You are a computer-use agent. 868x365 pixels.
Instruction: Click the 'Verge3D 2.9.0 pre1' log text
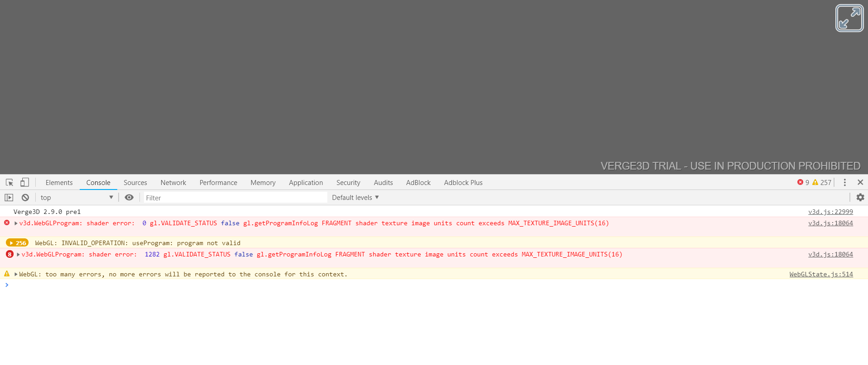point(47,212)
